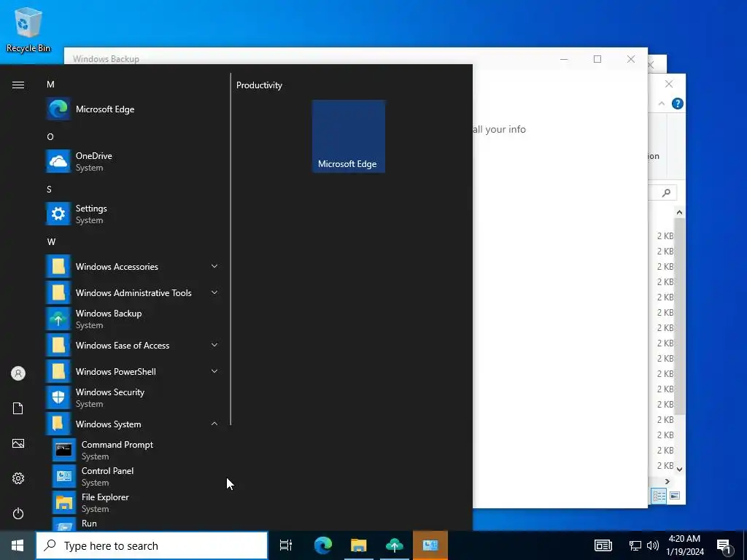Open Command Prompt under Windows System
Screen dimensions: 747x560
click(135, 450)
